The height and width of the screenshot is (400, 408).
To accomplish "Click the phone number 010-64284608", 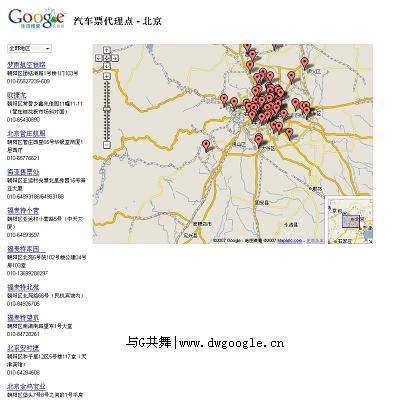I will [23, 373].
